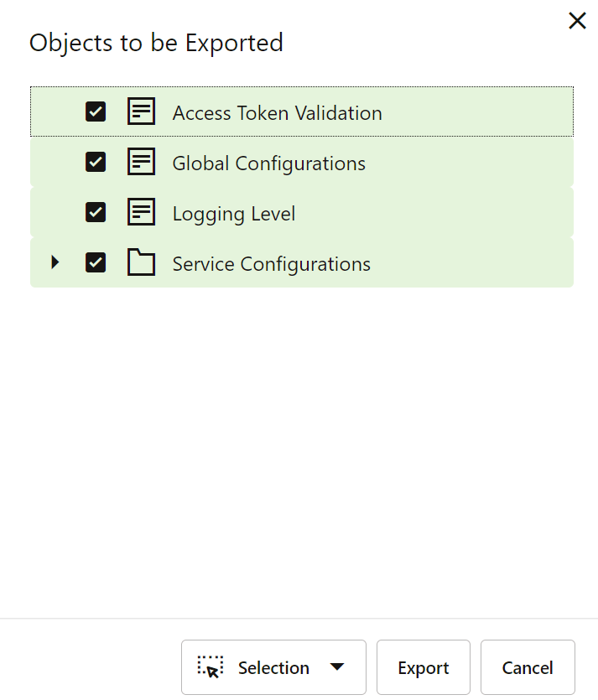Click the Cancel button
The width and height of the screenshot is (598, 700).
point(528,667)
